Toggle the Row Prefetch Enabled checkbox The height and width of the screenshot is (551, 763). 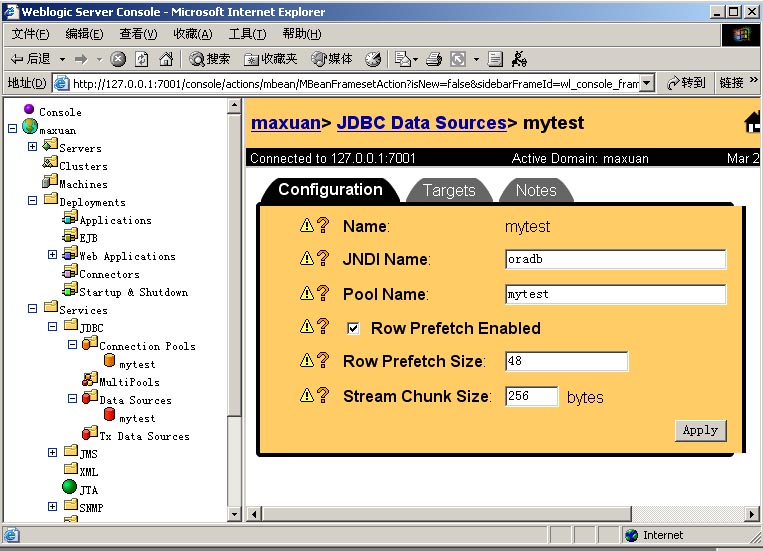tap(353, 329)
